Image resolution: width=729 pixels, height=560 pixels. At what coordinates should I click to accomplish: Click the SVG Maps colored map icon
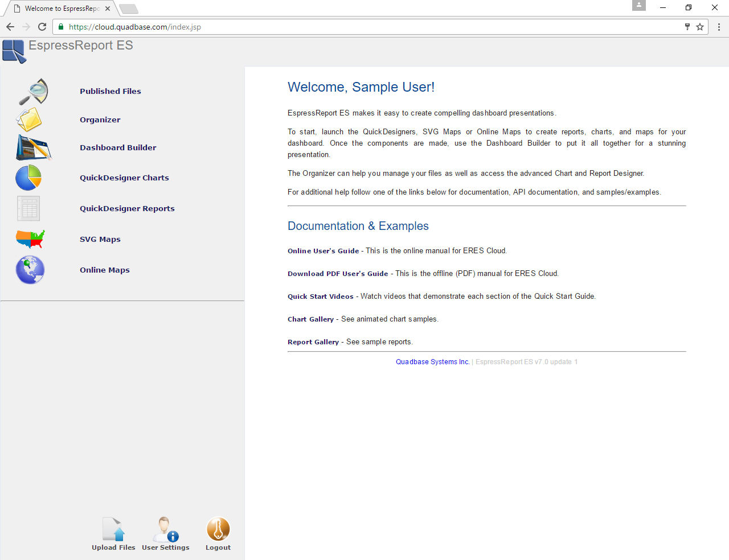30,239
